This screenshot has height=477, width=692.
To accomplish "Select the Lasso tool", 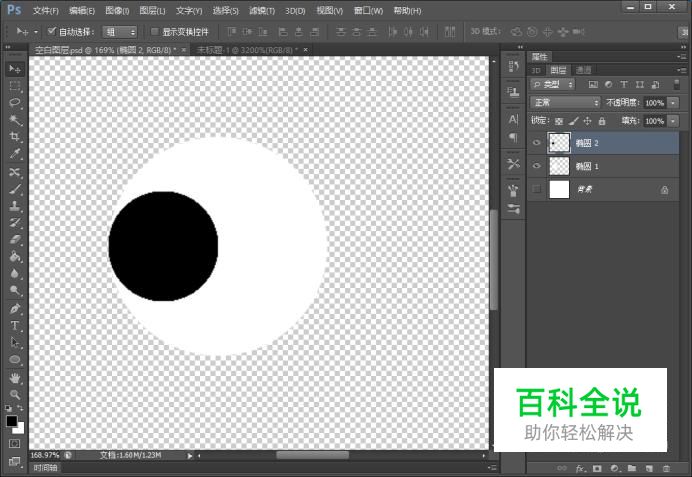I will pyautogui.click(x=15, y=103).
